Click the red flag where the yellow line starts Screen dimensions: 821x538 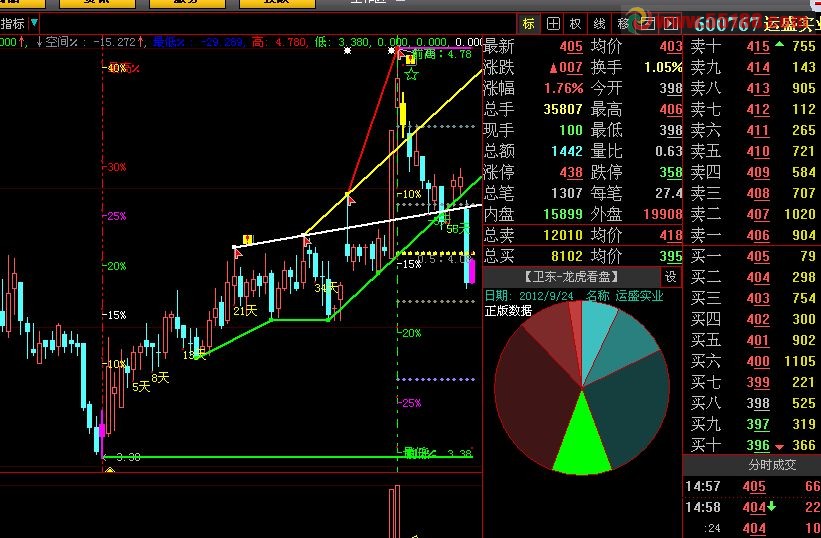click(306, 241)
